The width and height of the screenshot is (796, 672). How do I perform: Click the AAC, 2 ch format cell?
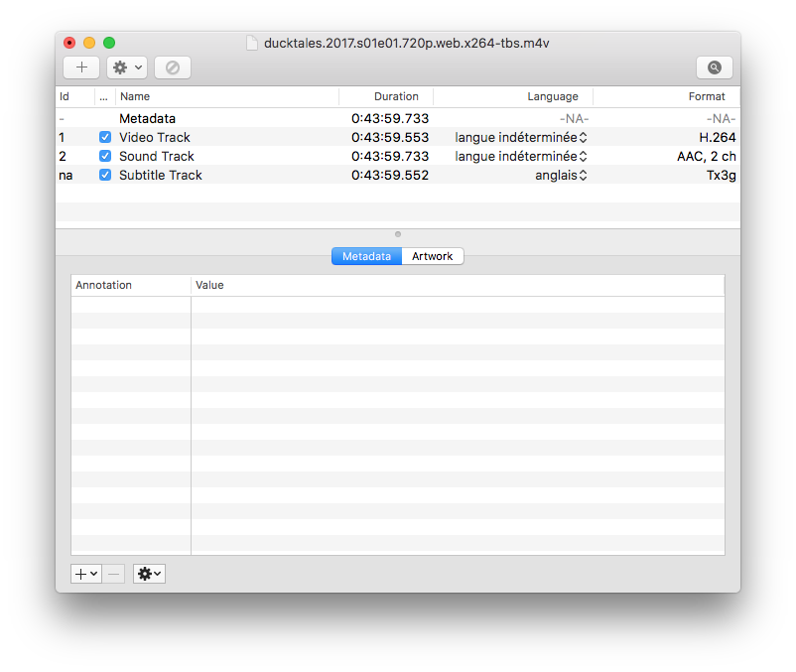[x=706, y=156]
